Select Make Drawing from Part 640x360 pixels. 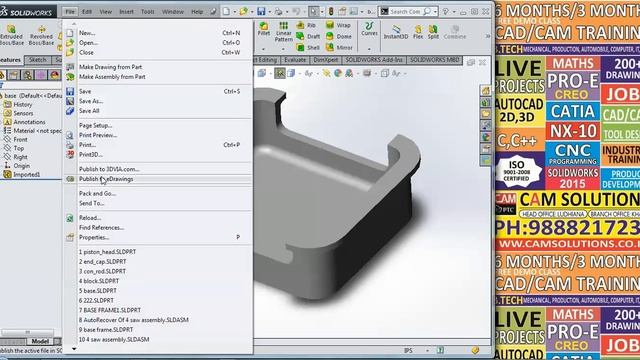(158, 67)
